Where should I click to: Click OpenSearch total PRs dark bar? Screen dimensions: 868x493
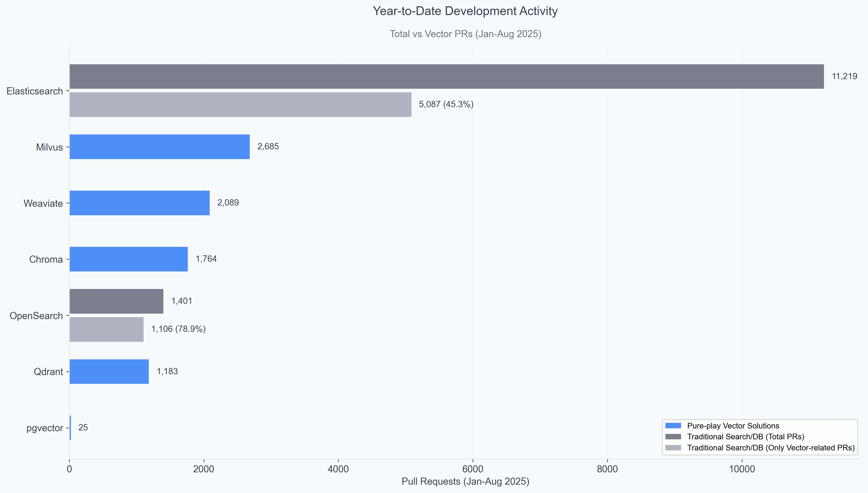(x=116, y=301)
